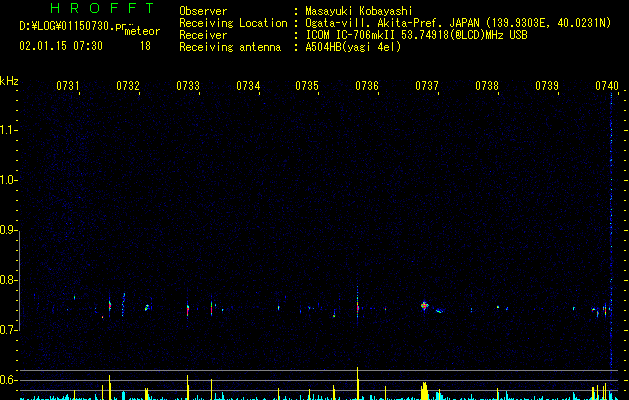Click the 0737 time marker
629x400 pixels.
427,85
